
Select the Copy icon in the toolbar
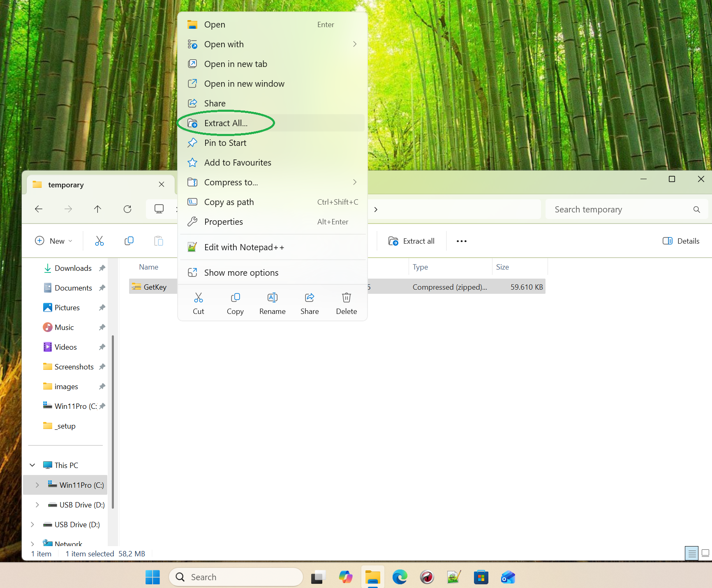pyautogui.click(x=129, y=241)
